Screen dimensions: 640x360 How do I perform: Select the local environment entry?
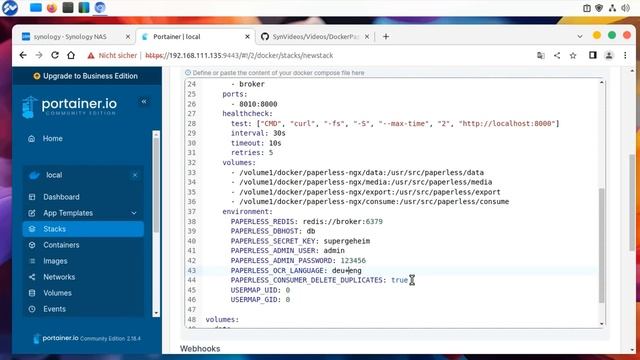tap(53, 175)
